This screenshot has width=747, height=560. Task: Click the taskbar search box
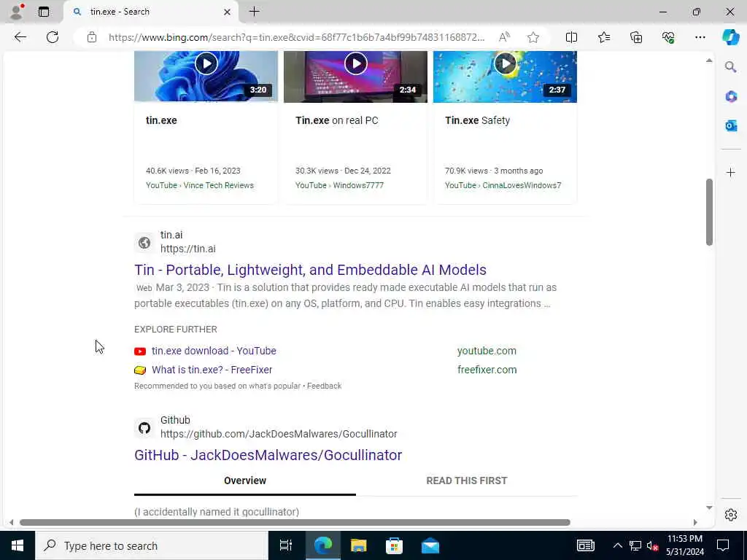pyautogui.click(x=152, y=545)
